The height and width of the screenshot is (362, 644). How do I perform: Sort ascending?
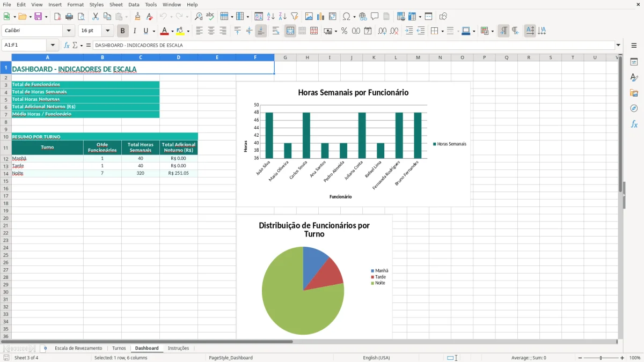tap(271, 17)
